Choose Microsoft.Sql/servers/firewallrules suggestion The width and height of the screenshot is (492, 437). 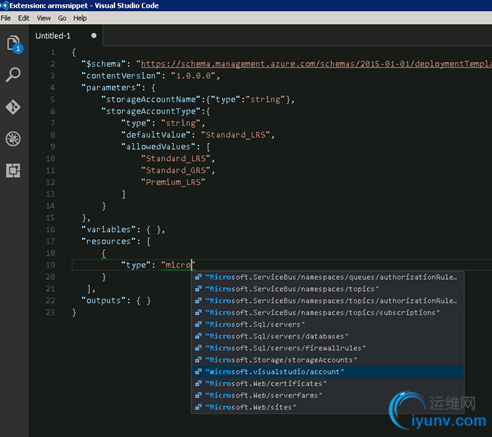328,348
